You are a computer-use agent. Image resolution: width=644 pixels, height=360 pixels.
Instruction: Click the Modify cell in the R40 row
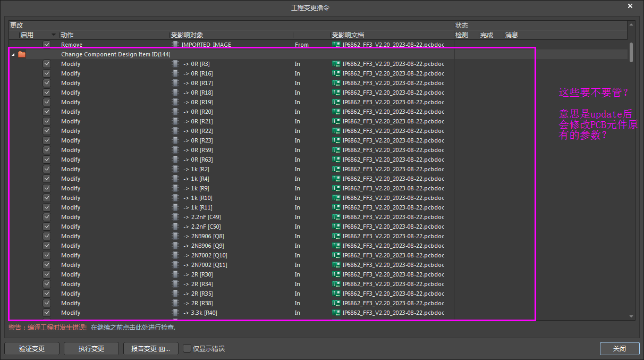(x=71, y=313)
